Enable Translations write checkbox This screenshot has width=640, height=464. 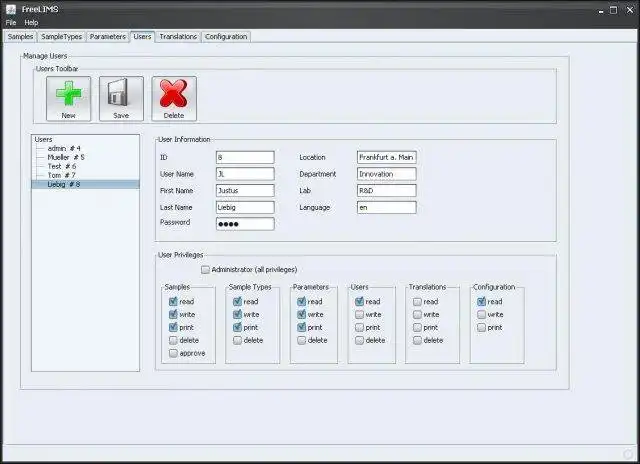pos(417,314)
